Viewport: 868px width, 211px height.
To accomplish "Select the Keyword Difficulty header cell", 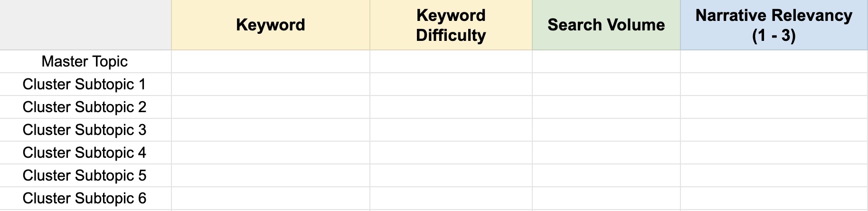I will point(451,25).
